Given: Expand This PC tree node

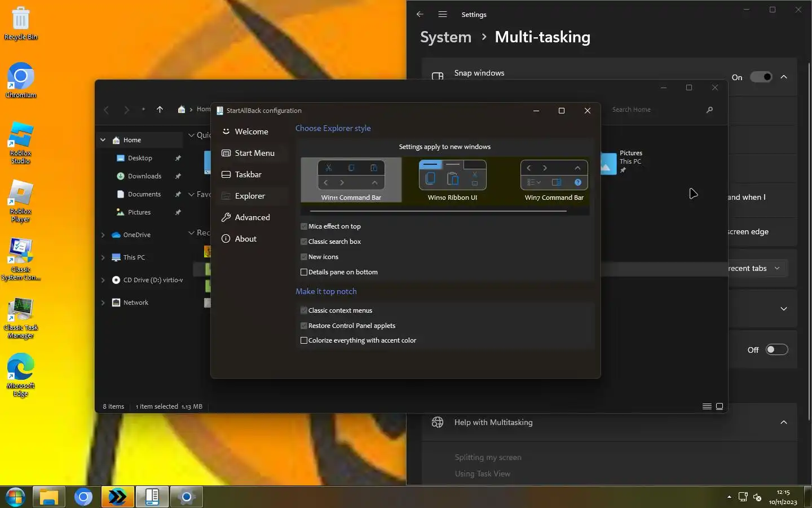Looking at the screenshot, I should pyautogui.click(x=103, y=257).
